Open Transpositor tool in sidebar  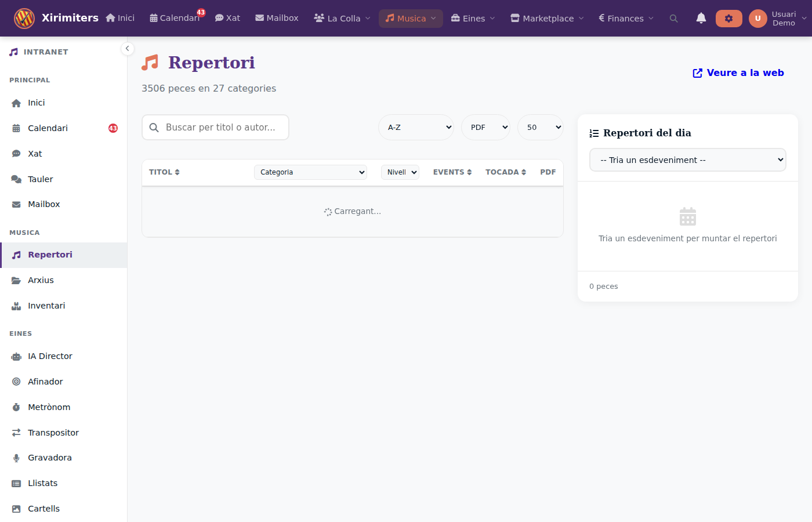pyautogui.click(x=53, y=433)
